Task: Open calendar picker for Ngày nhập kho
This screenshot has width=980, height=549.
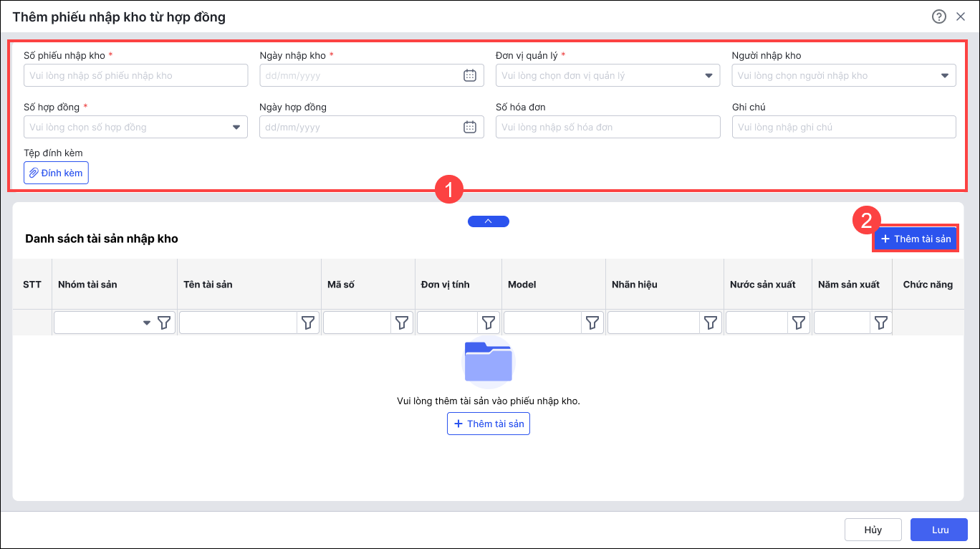Action: tap(470, 75)
